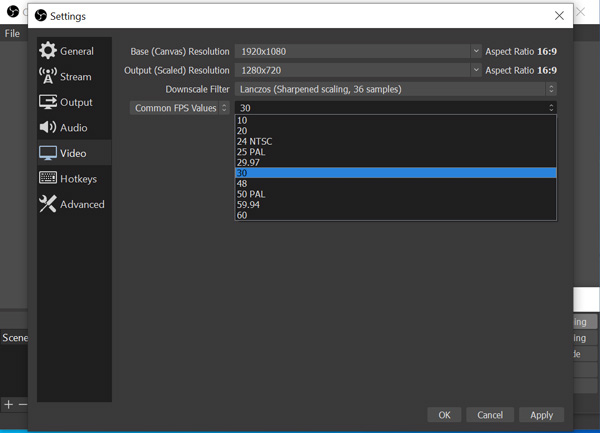Click the OK button
Viewport: 600px width, 433px height.
(x=444, y=415)
